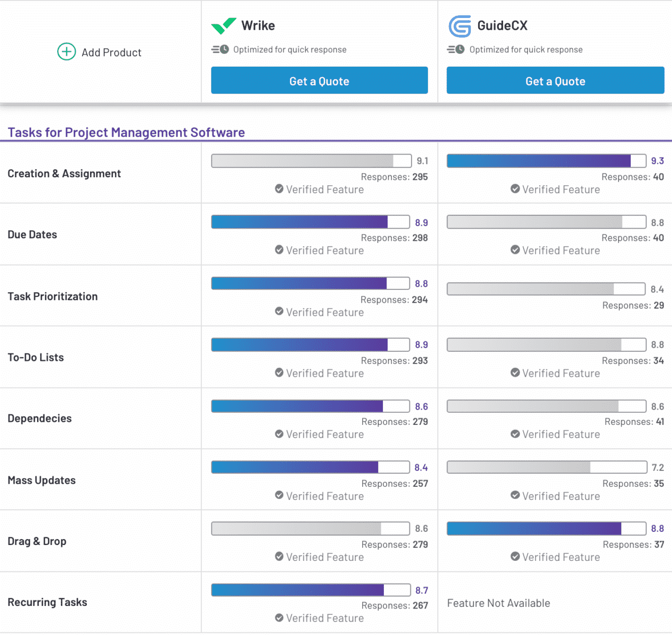Select the GuideCX product name
This screenshot has width=672, height=635.
503,25
